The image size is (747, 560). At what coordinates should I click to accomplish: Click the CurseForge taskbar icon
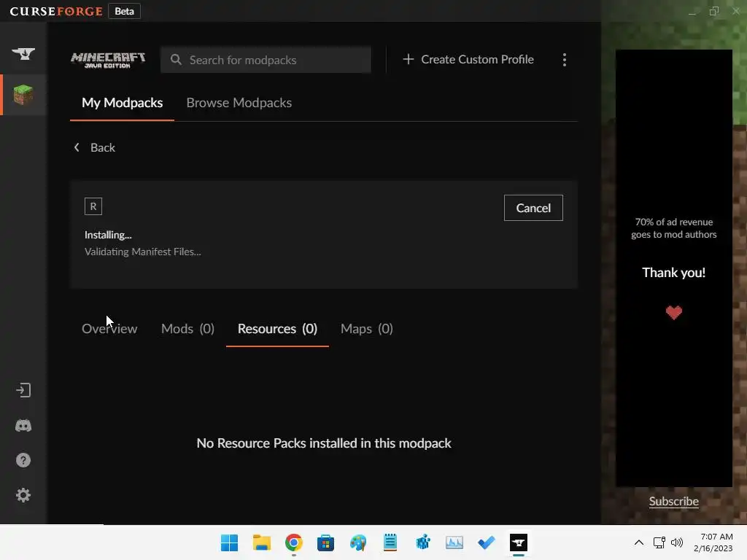(x=519, y=542)
